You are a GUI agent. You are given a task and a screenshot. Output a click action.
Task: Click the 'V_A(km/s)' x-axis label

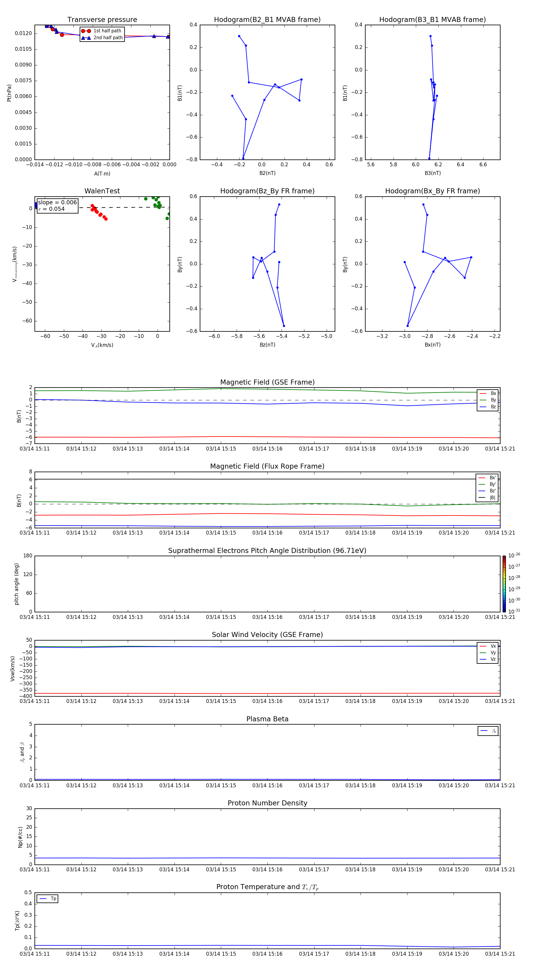[102, 345]
